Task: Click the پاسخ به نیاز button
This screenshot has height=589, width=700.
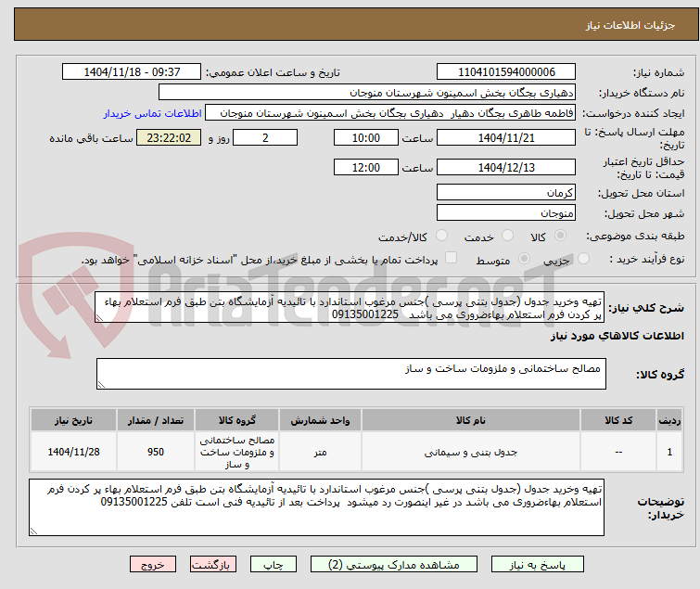Action: click(538, 565)
